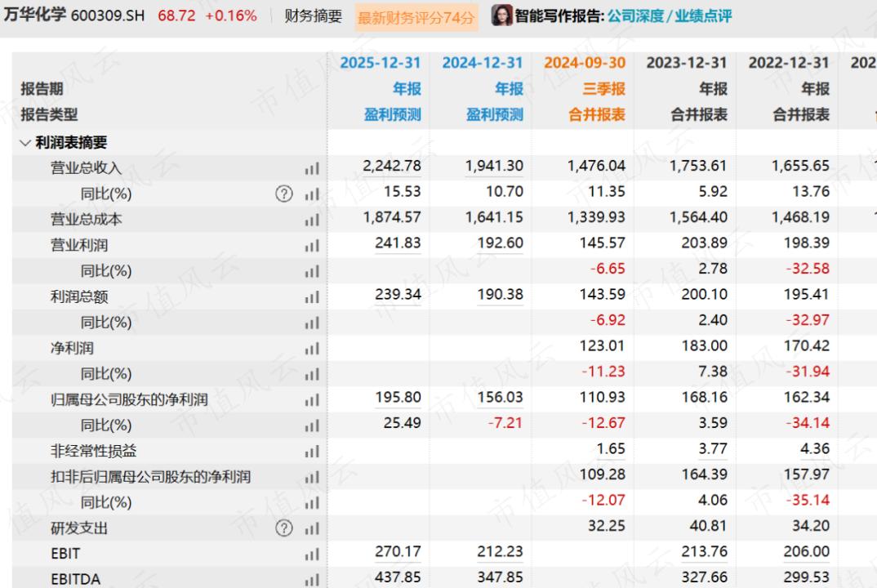Click operating profit value 241.83
Image resolution: width=877 pixels, height=588 pixels.
click(x=398, y=243)
